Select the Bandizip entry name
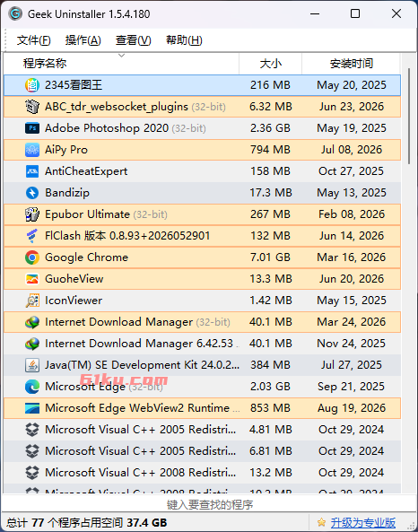Viewport: 418px width, 532px height. 67,193
